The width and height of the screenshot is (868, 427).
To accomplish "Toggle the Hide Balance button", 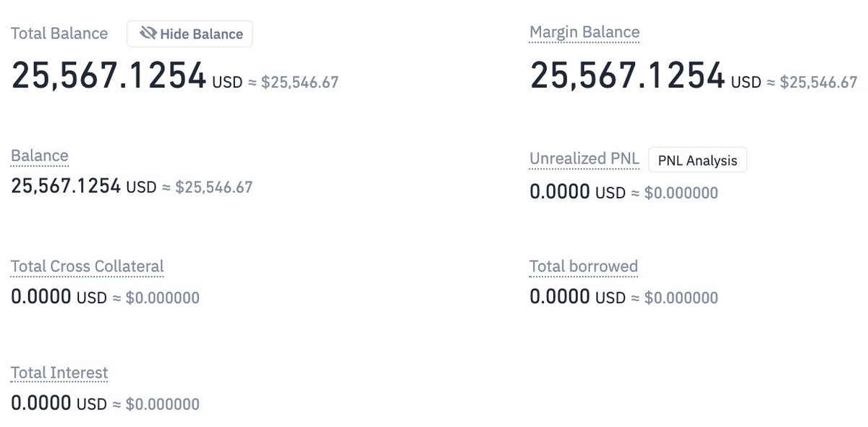I will click(x=190, y=33).
